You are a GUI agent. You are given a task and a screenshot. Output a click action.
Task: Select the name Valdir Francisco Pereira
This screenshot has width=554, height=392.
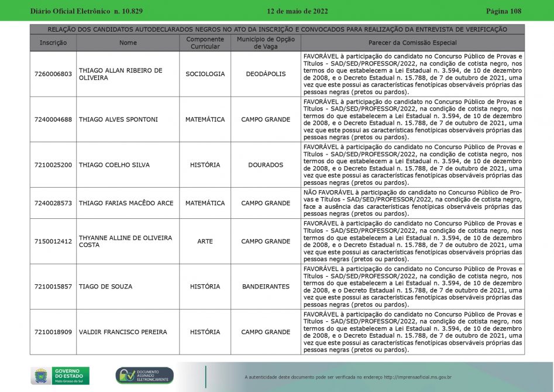pyautogui.click(x=123, y=332)
